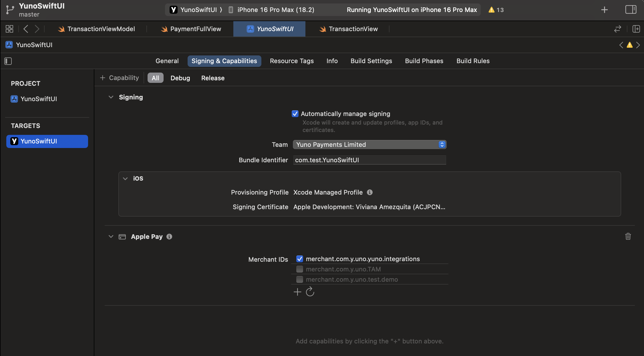This screenshot has width=644, height=356.
Task: Click the Apple Pay info icon
Action: [169, 237]
